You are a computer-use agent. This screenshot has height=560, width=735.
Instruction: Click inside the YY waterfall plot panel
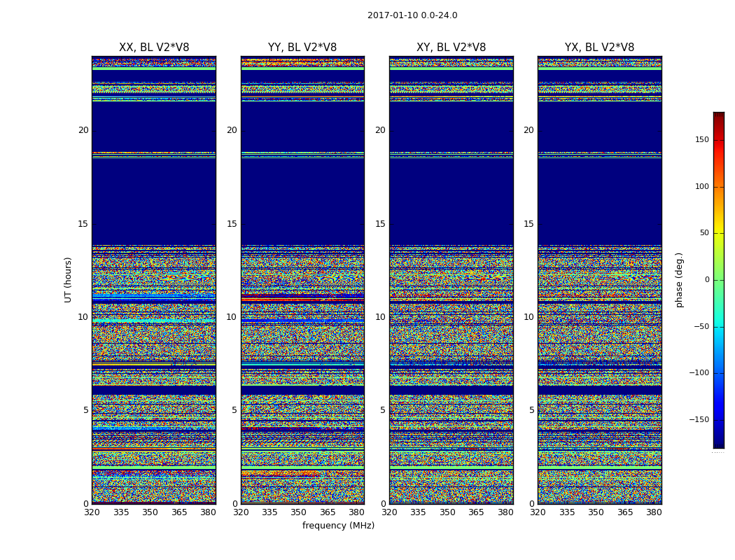pyautogui.click(x=302, y=280)
